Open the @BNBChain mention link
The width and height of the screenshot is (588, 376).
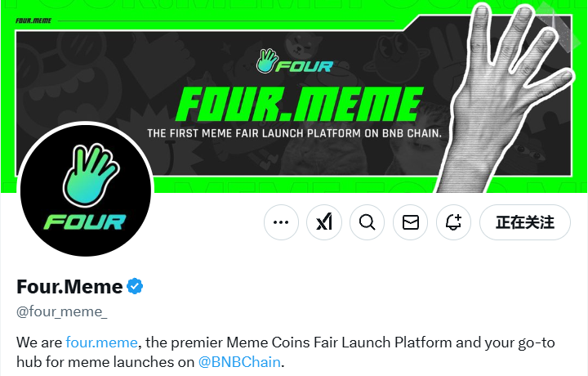(240, 361)
